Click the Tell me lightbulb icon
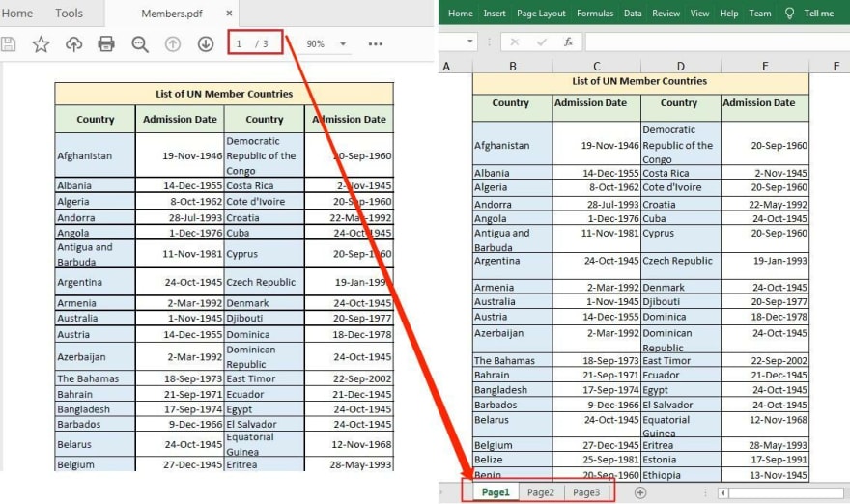850x504 pixels. (789, 13)
